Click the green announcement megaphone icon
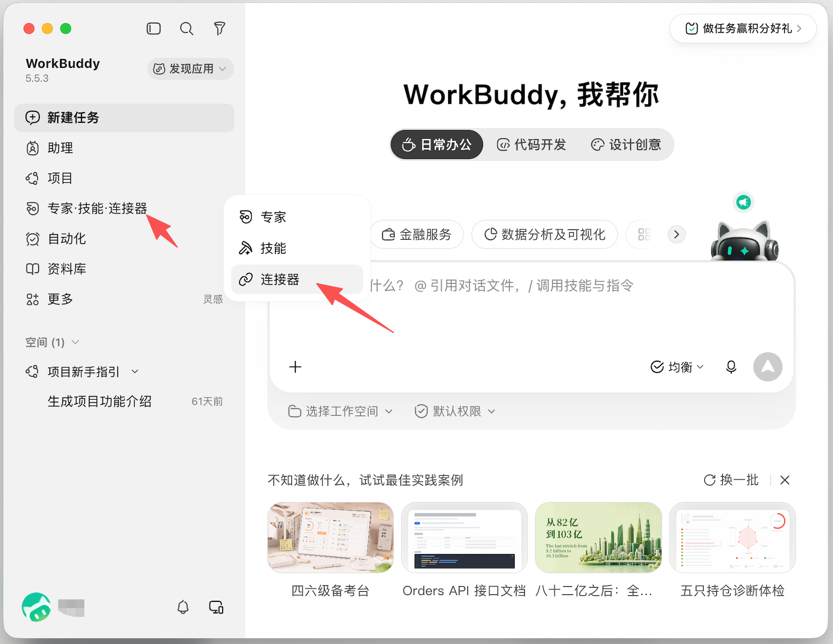The image size is (833, 644). [743, 202]
